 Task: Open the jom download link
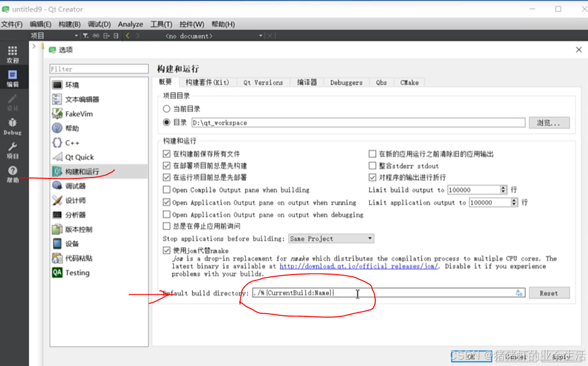tap(358, 266)
